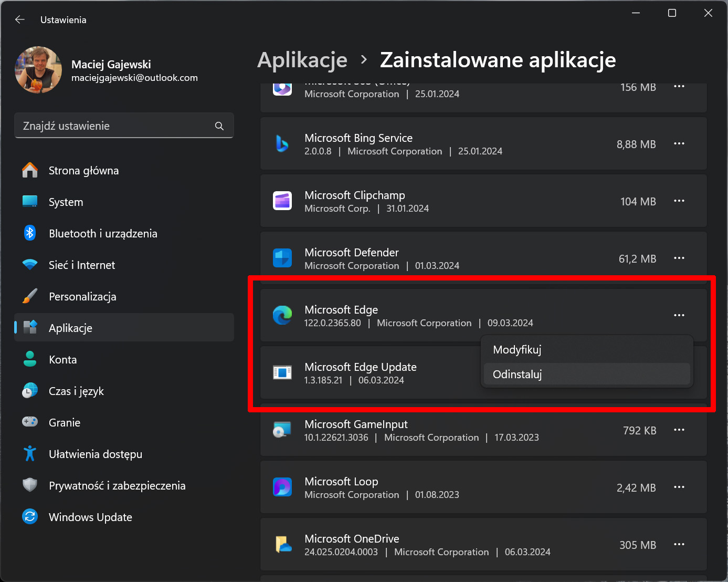Image resolution: width=728 pixels, height=582 pixels.
Task: Open Konta settings
Action: point(124,359)
